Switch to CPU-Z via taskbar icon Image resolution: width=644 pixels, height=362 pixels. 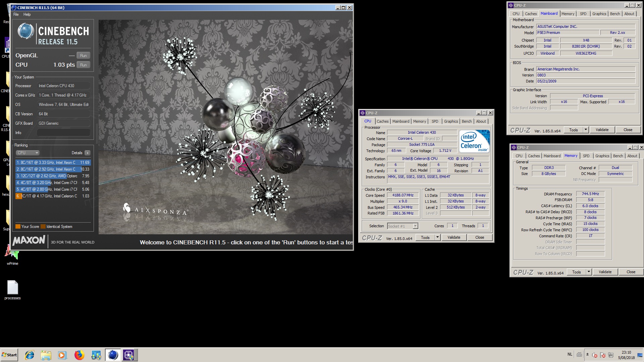pos(129,355)
